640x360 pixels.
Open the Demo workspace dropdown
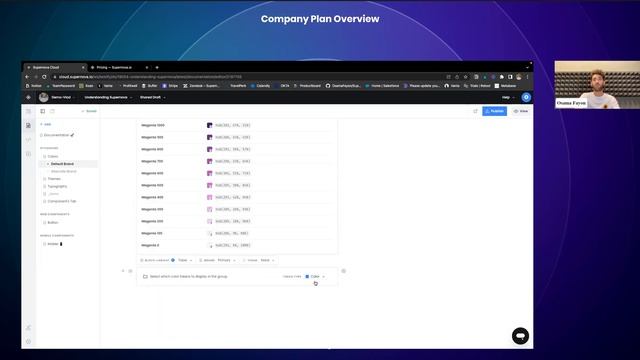click(62, 97)
